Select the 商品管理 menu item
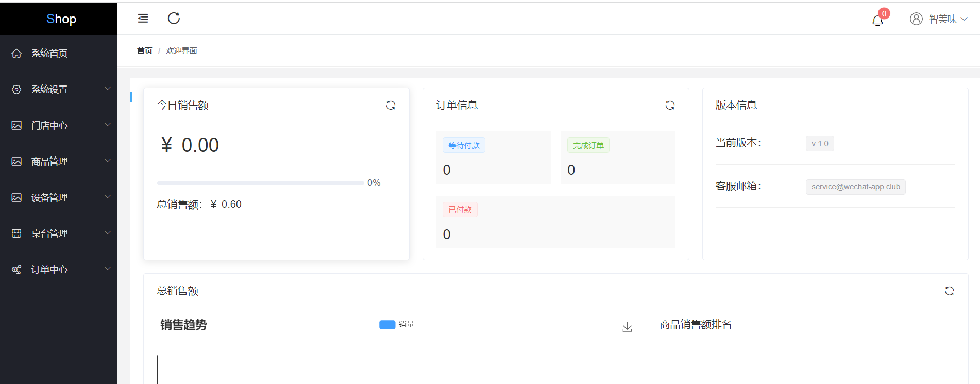This screenshot has height=384, width=980. click(59, 161)
